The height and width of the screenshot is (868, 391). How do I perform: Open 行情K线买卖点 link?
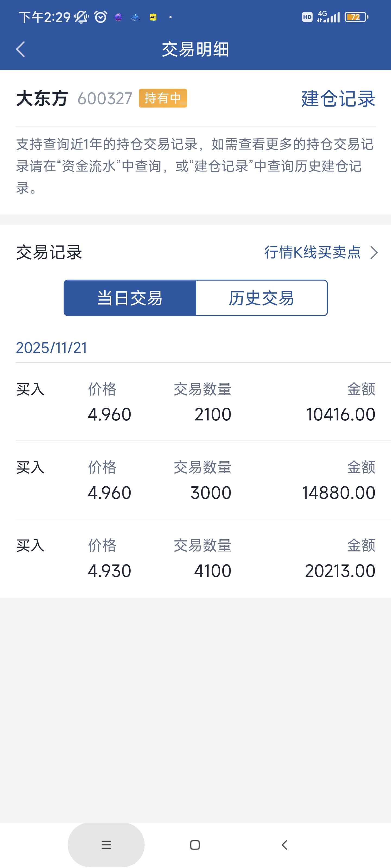313,252
